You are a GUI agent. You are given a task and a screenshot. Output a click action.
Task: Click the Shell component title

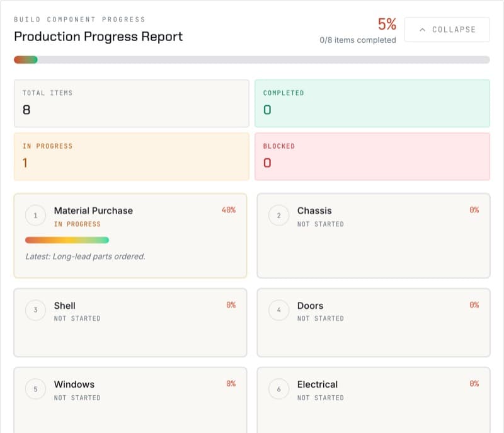pyautogui.click(x=65, y=306)
